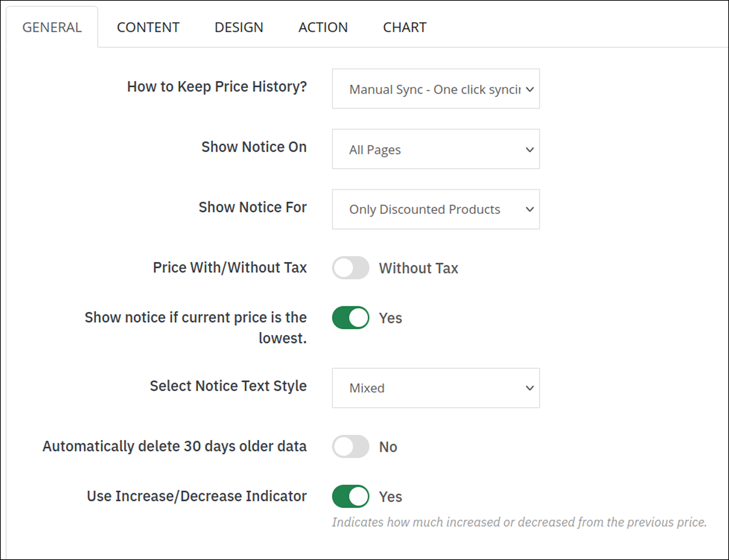Click the chevron arrow beside Only Discounted Products

pos(529,209)
